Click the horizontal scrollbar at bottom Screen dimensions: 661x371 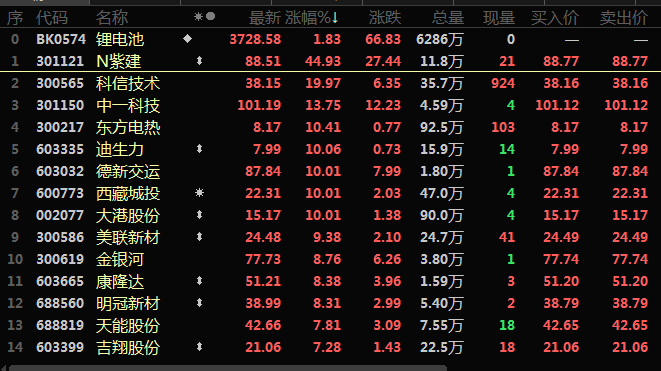pos(228,368)
